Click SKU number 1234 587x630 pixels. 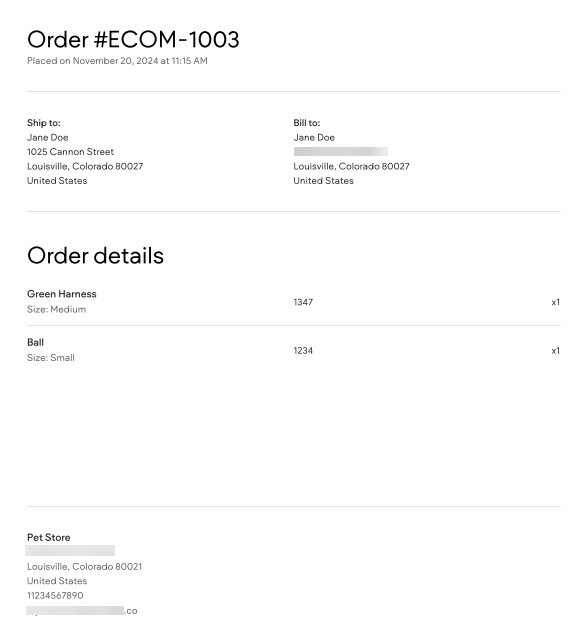coord(303,351)
